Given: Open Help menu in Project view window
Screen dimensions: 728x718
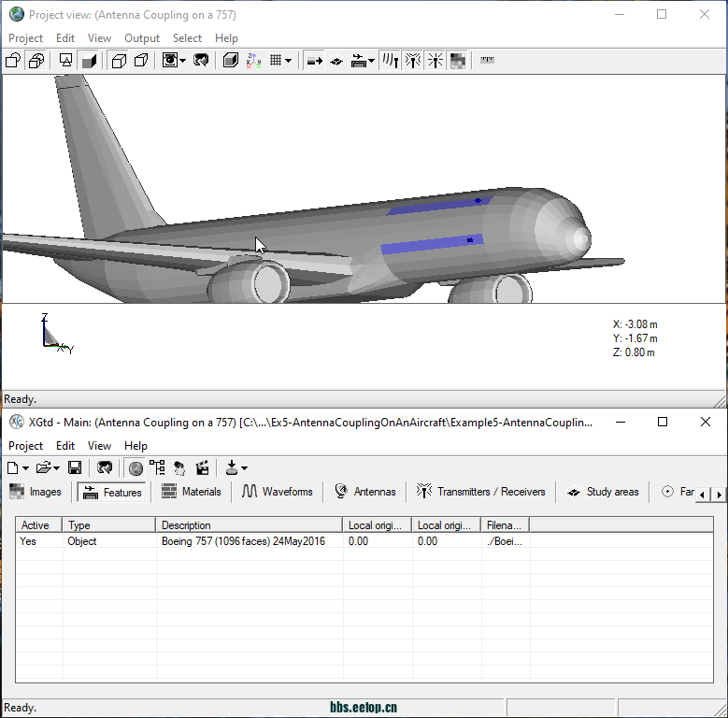Looking at the screenshot, I should coord(226,38).
